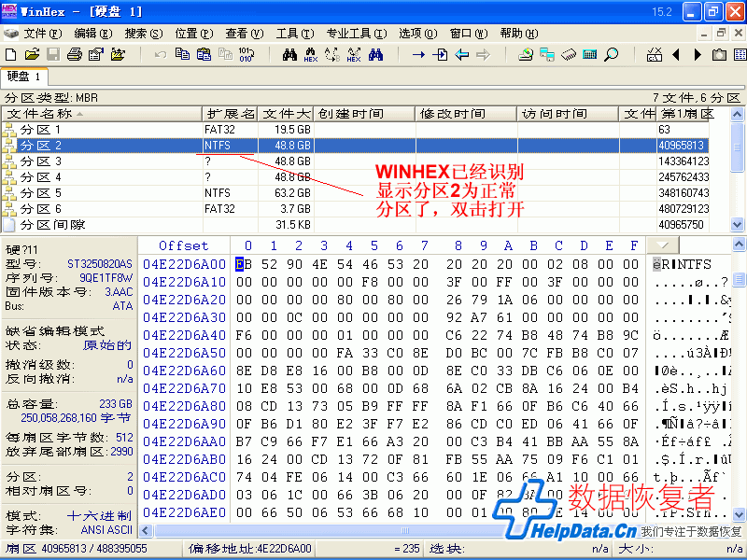Open the 查看(V) menu
747x560 pixels.
tap(245, 34)
